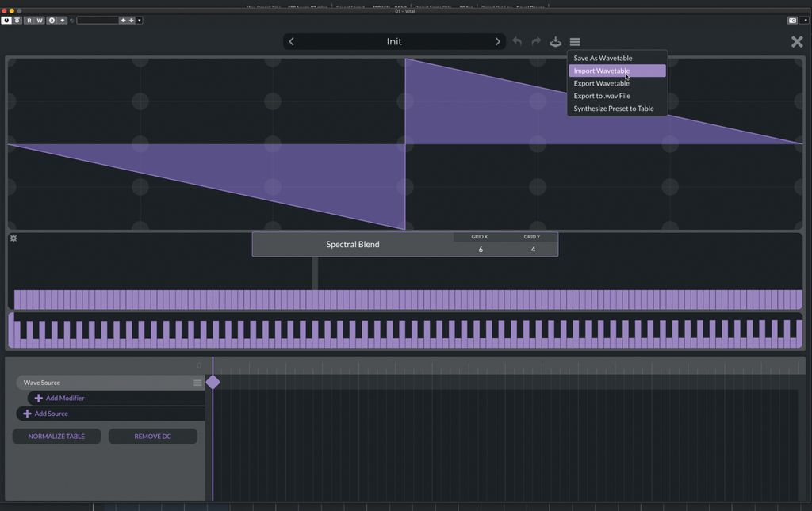Open the hamburger menu icon in the editor header
Viewport: 812px width, 511px height.
click(575, 41)
